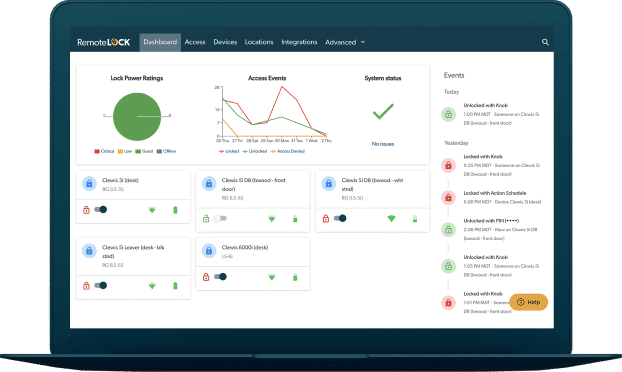Screen dimensions: 622x372
Task: Open the Access menu
Action: click(195, 42)
